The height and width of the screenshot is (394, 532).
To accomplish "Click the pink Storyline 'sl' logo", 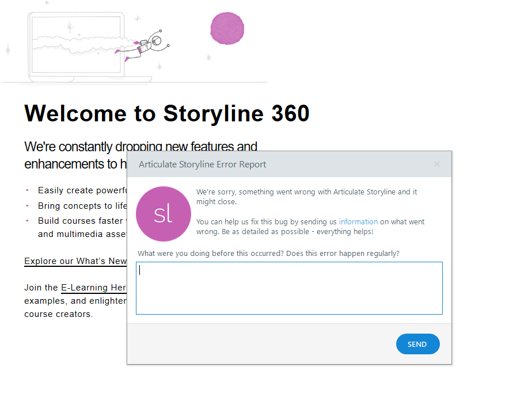I will (163, 213).
